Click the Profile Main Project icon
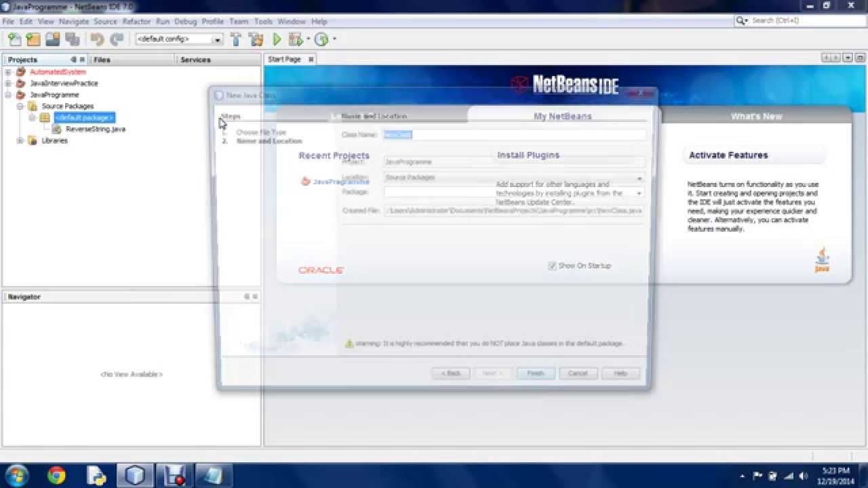Image resolution: width=868 pixels, height=488 pixels. click(x=321, y=39)
